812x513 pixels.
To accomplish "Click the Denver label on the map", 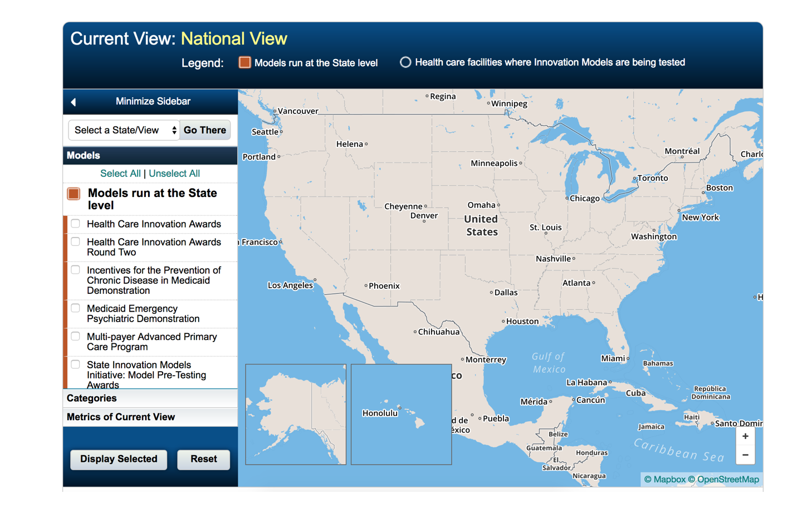I will (x=424, y=216).
